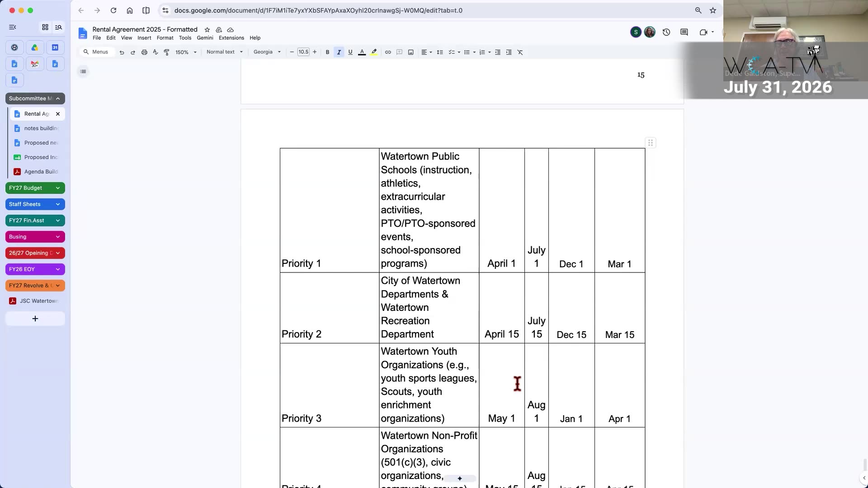This screenshot has width=868, height=488.
Task: Open the Insert menu
Action: [144, 38]
